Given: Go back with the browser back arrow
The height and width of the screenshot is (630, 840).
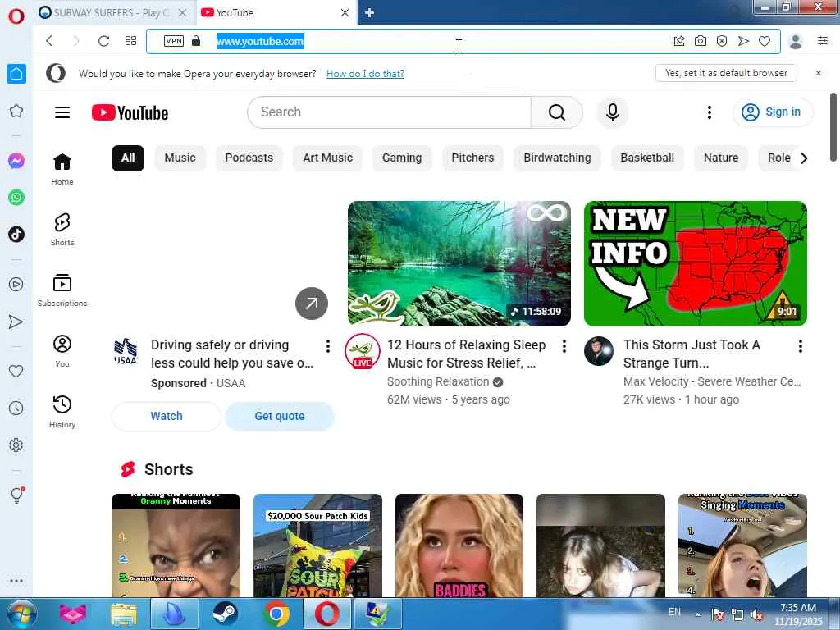Looking at the screenshot, I should [x=49, y=41].
